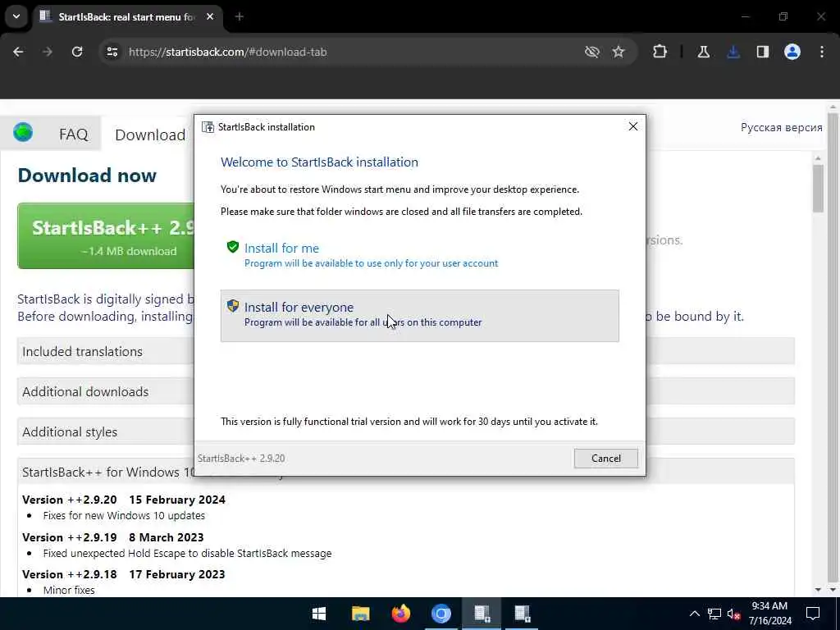The height and width of the screenshot is (630, 840).
Task: Show browser downloads
Action: 733,52
